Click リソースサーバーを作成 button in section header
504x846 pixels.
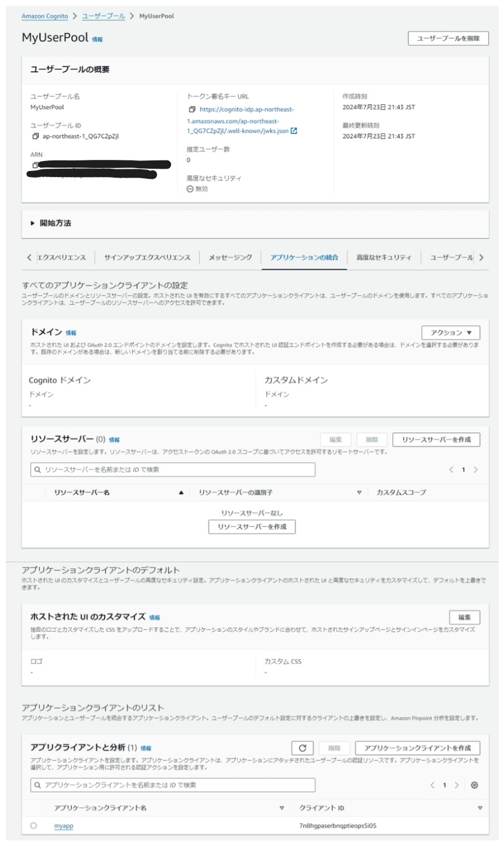point(436,440)
